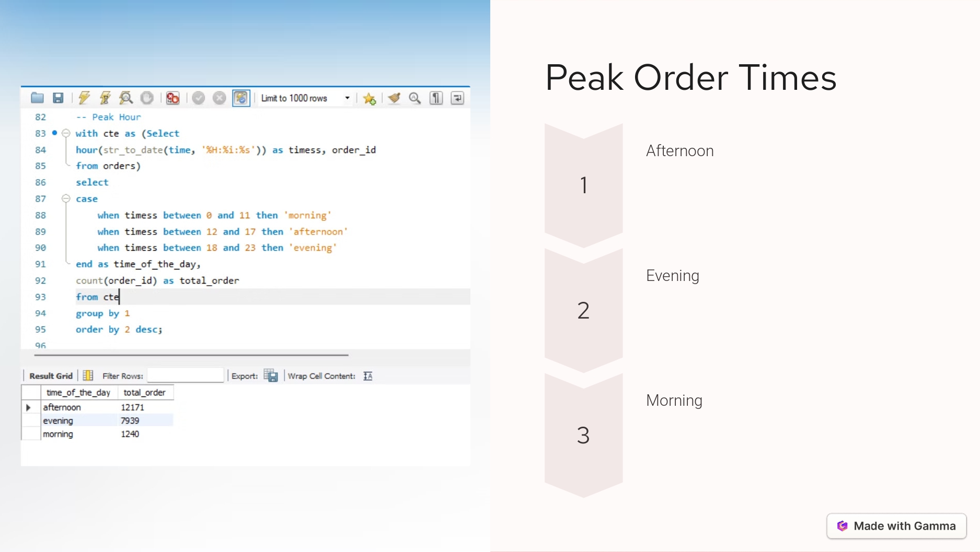Viewport: 980px width, 552px height.
Task: Open SQL script file folder icon
Action: click(37, 98)
